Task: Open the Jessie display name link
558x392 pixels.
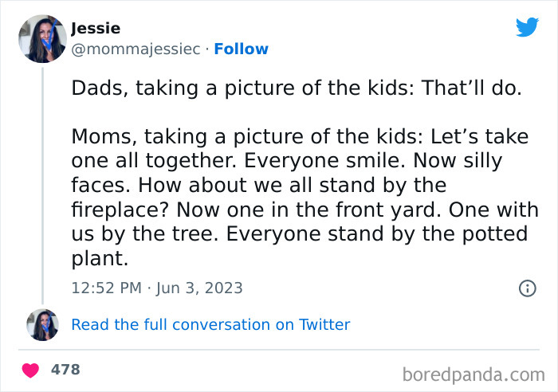Action: coord(96,29)
